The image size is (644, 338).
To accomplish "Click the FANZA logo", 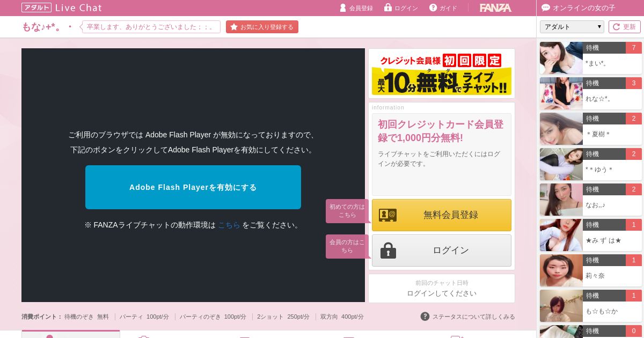I will [x=495, y=8].
